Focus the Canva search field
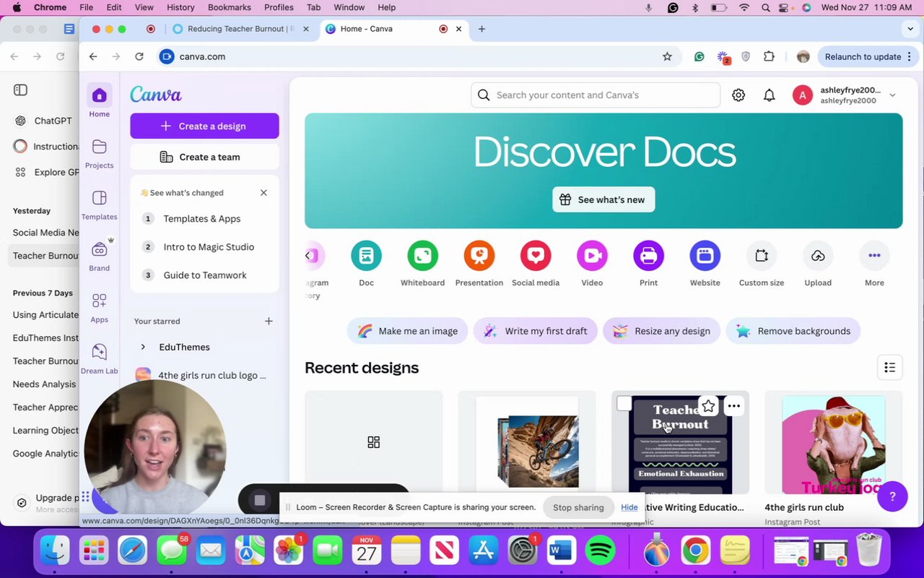924x578 pixels. coord(596,95)
